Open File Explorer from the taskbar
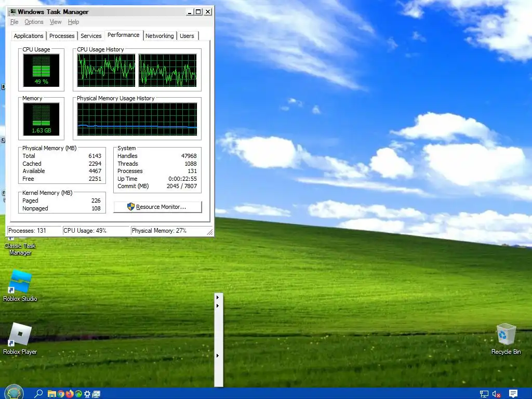The image size is (532, 399). tap(51, 394)
